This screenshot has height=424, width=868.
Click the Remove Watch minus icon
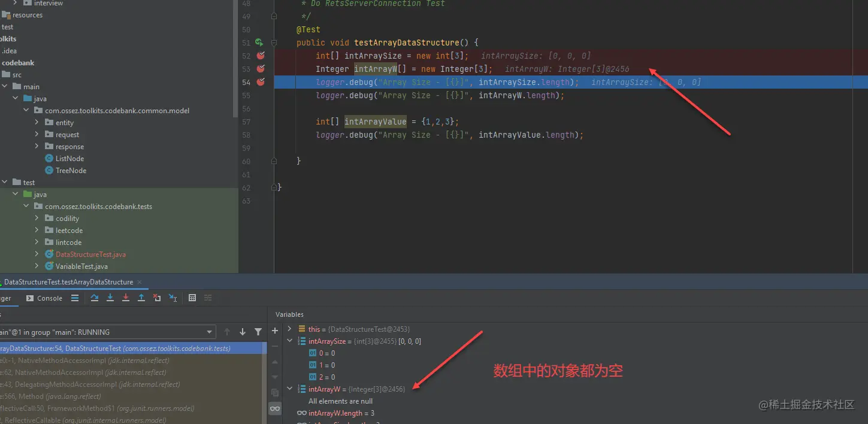[275, 346]
